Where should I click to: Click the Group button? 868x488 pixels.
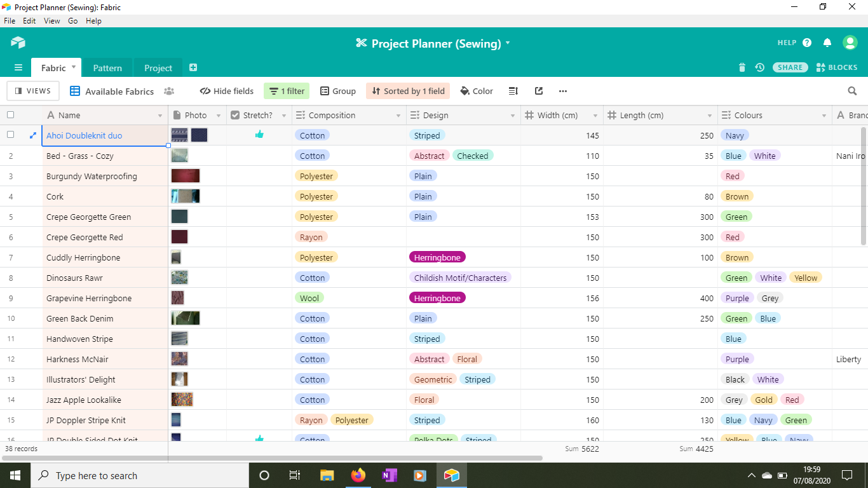coord(338,91)
